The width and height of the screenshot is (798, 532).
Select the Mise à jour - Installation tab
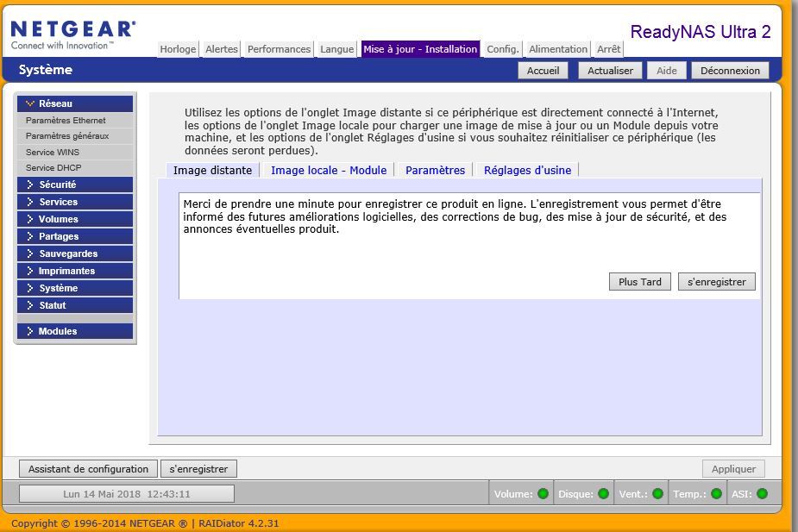(x=420, y=49)
